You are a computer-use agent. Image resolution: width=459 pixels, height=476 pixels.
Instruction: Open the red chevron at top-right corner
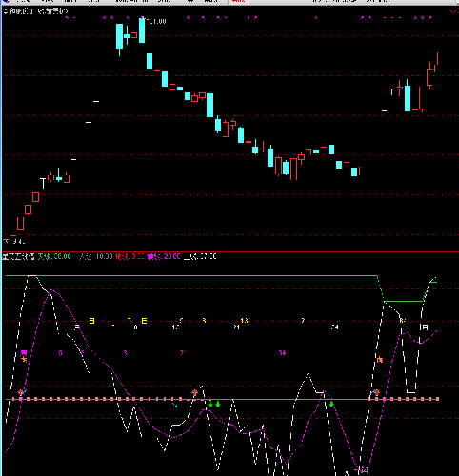tap(453, 11)
